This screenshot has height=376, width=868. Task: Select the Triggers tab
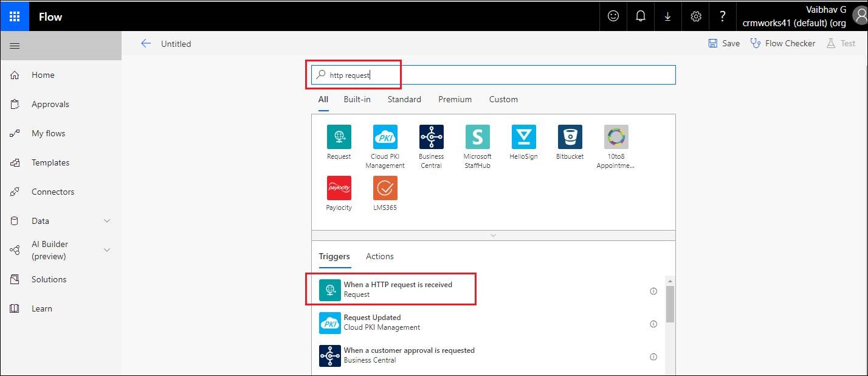[334, 256]
